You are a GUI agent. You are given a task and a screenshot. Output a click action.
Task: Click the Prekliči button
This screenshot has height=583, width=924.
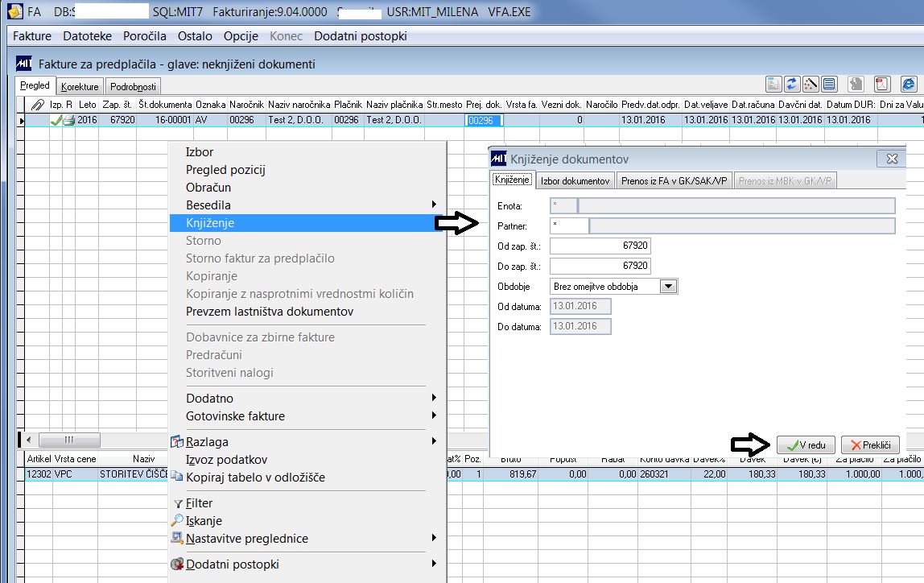(870, 445)
